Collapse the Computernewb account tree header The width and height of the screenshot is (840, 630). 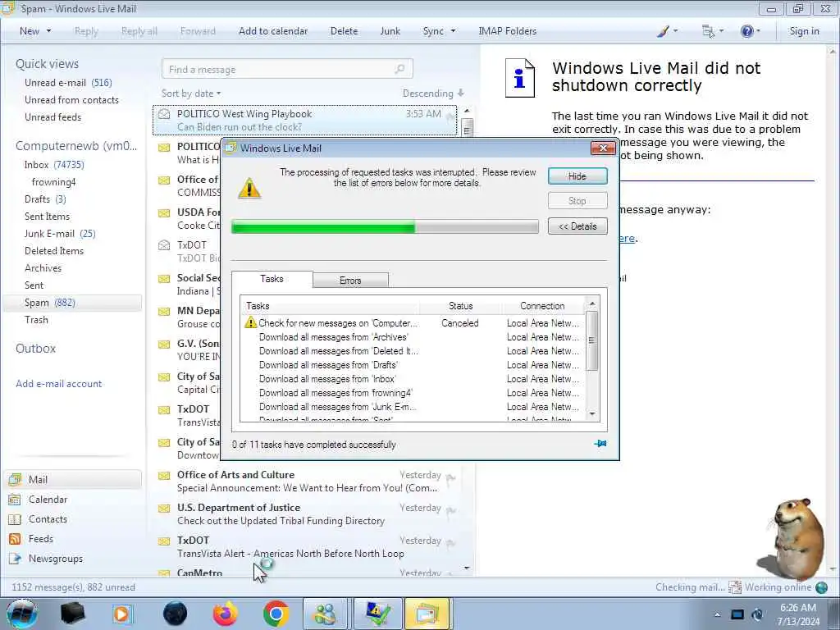pos(76,146)
